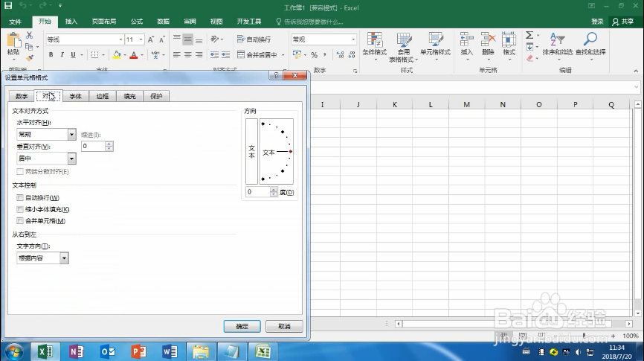Click the Orientation text angle icon
This screenshot has height=361, width=644.
(214, 39)
